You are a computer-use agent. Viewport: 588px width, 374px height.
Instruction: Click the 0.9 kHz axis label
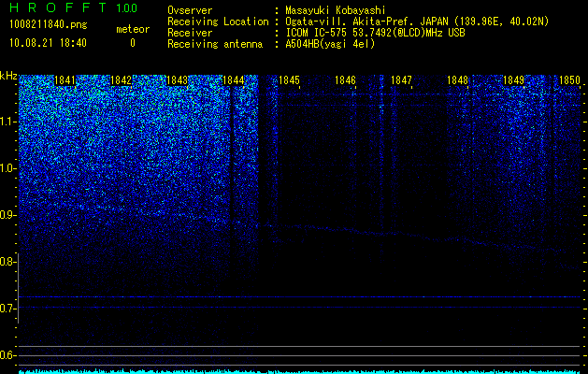tap(7, 215)
